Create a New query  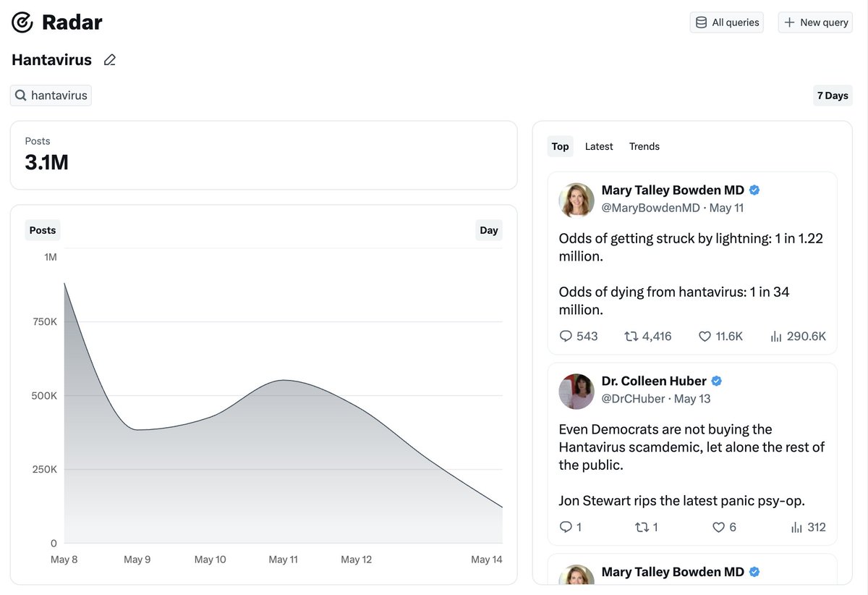click(815, 22)
